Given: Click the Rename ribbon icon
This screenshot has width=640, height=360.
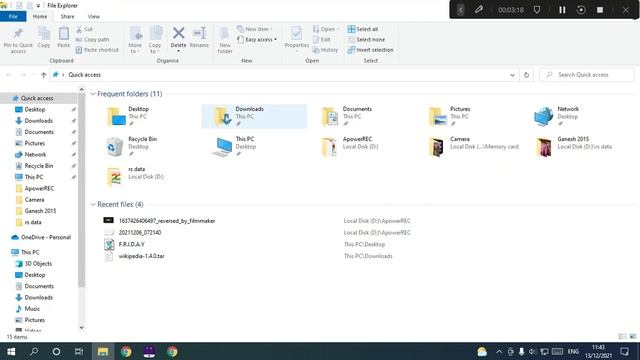Looking at the screenshot, I should click(199, 33).
